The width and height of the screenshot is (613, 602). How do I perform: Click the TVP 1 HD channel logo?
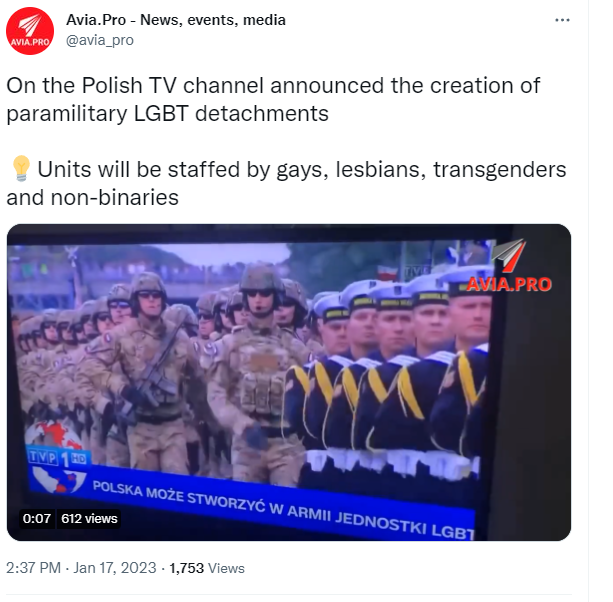[59, 458]
